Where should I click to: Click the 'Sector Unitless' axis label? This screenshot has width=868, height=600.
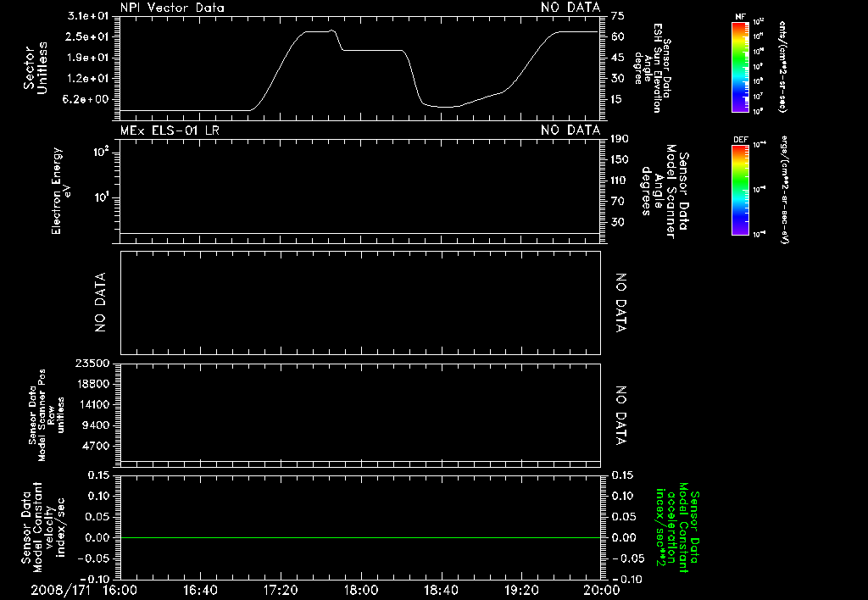pos(36,68)
